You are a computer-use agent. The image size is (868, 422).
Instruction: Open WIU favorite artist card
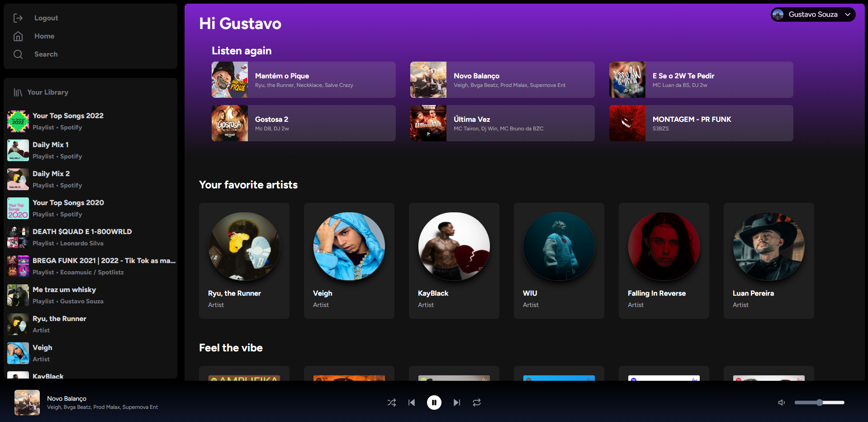(x=559, y=261)
